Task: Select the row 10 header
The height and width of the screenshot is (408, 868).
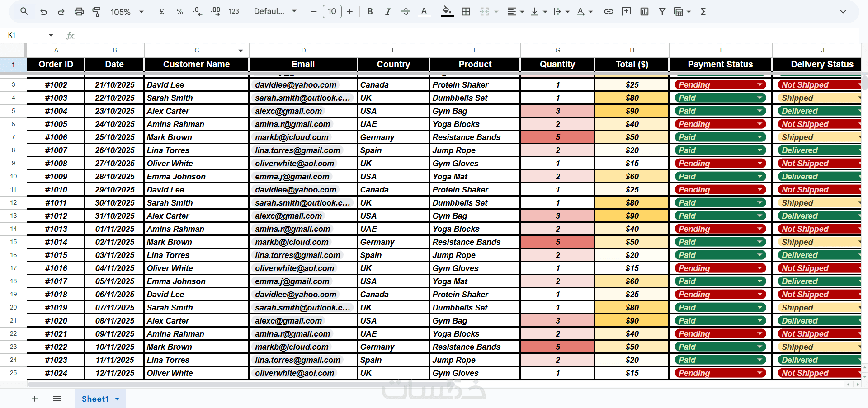Action: click(x=13, y=177)
